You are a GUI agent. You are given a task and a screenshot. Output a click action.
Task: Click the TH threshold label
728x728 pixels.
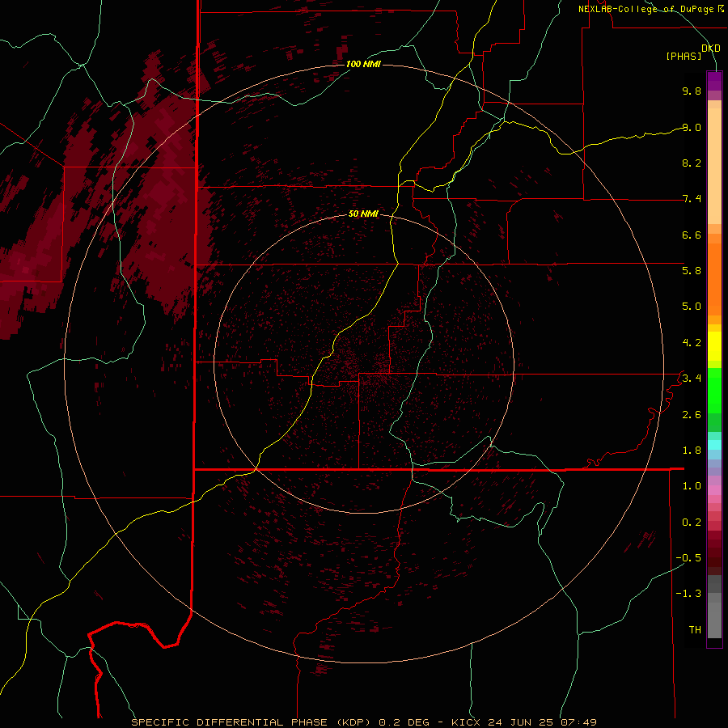[695, 630]
